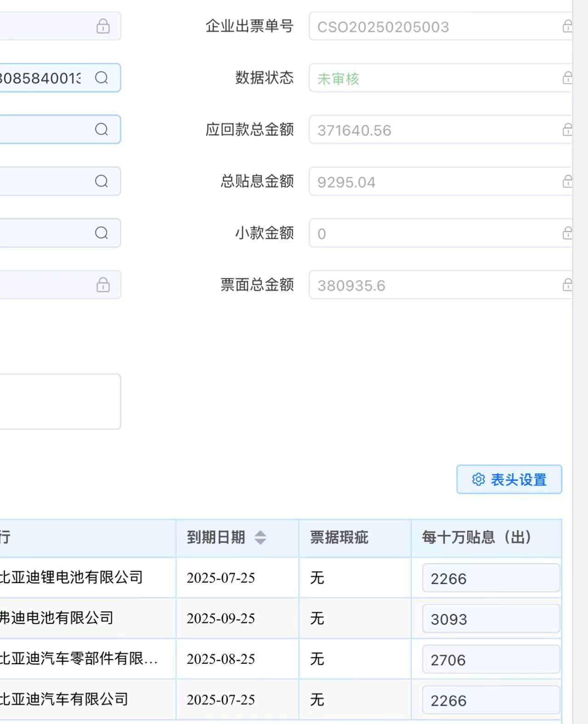Click the search icon in the 308584001 field
The image size is (588, 724).
tap(102, 78)
